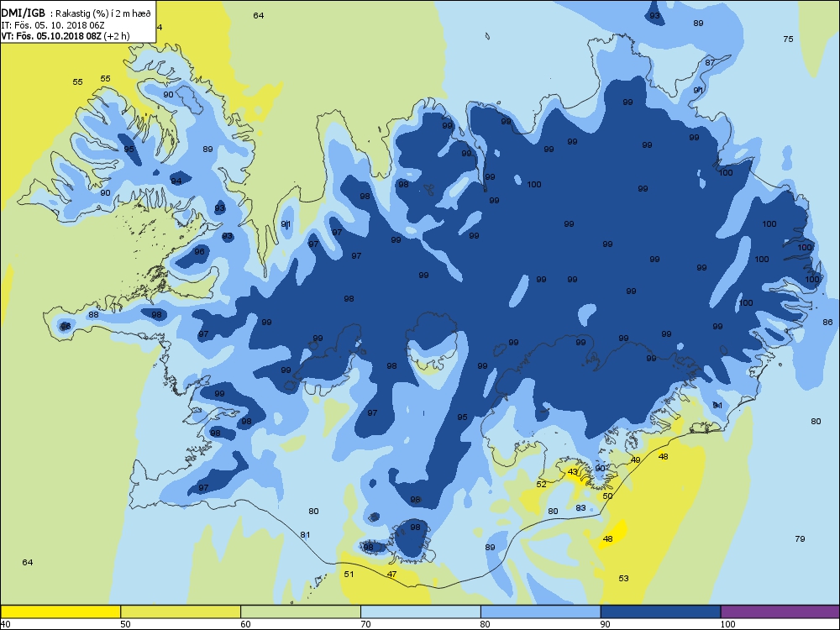Click the humidity value '75' on the map
The image size is (840, 630).
click(788, 39)
